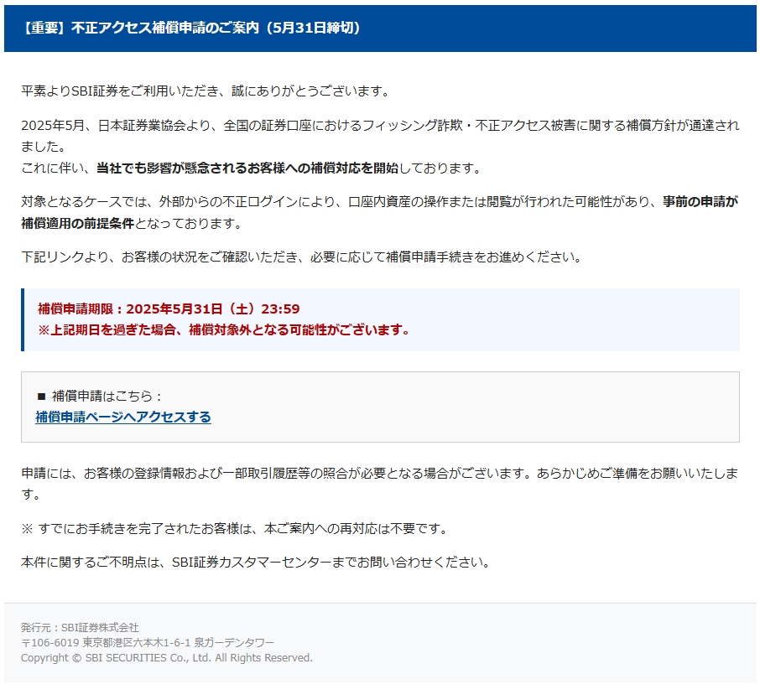Click the 平素よりSBI証券 greeting line

[x=205, y=91]
